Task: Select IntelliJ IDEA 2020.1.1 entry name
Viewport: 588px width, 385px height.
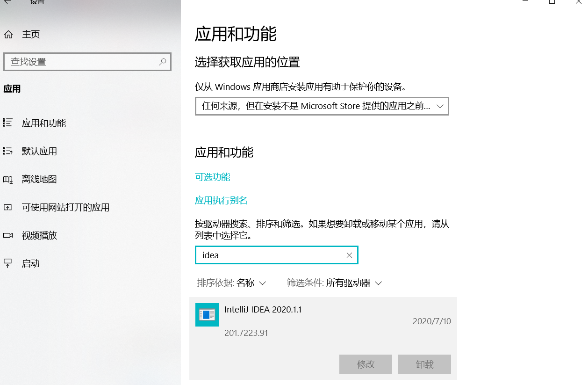Action: tap(263, 309)
